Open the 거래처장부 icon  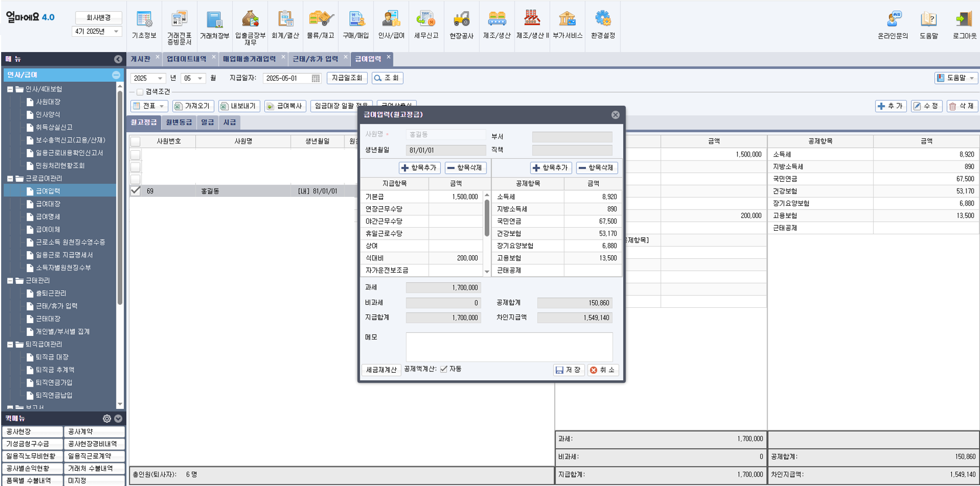[215, 25]
